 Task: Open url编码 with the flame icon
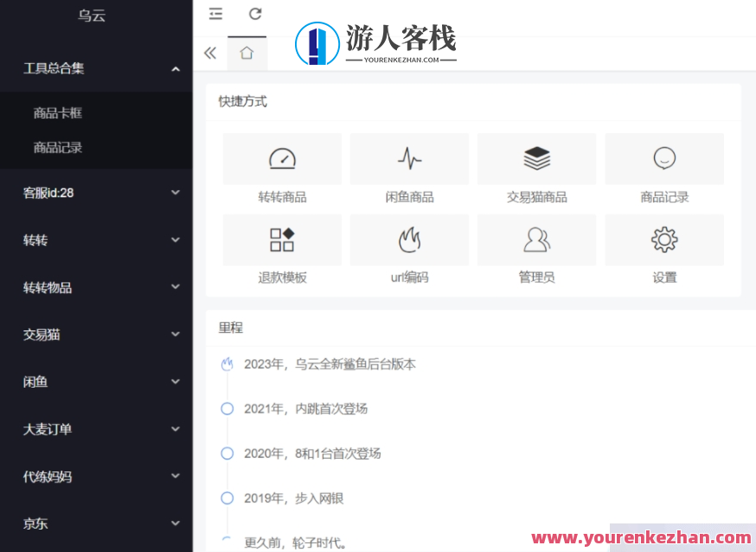409,240
